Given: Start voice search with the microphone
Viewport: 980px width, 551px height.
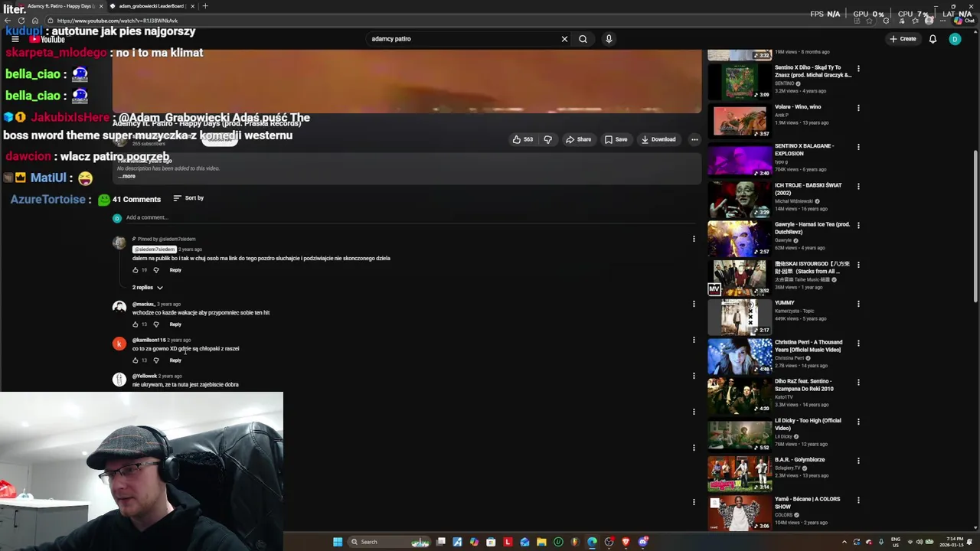Looking at the screenshot, I should [x=609, y=39].
